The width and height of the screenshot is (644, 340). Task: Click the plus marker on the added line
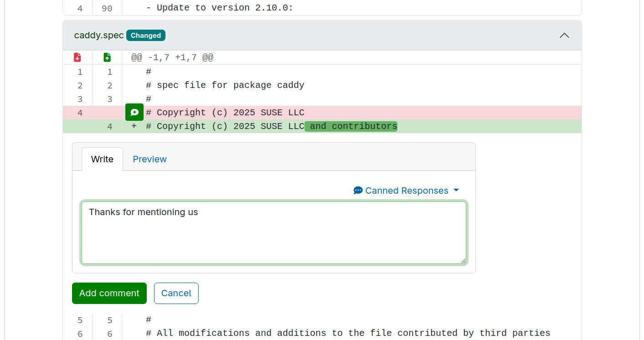tap(134, 126)
